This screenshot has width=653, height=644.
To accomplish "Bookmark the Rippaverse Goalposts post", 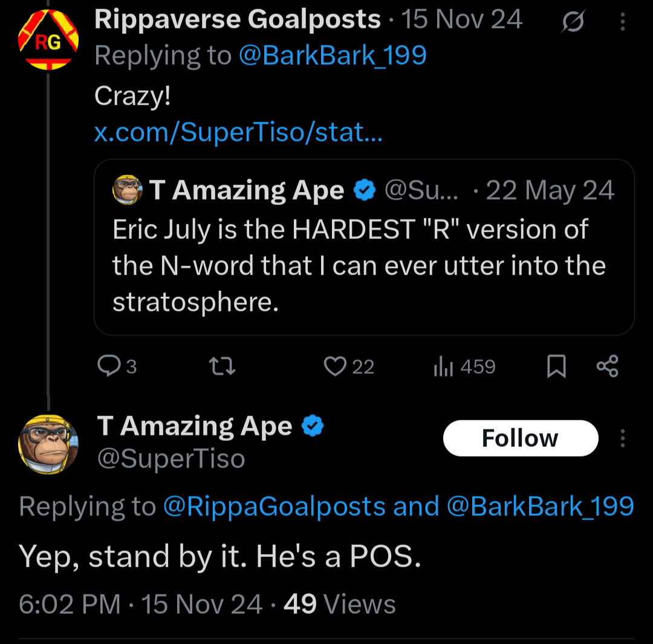I will pyautogui.click(x=556, y=366).
